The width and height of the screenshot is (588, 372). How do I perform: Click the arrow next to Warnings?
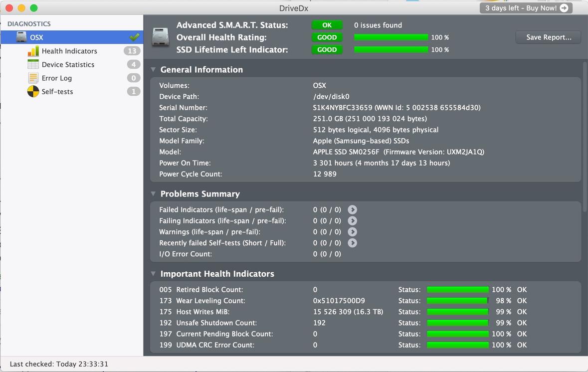[352, 232]
